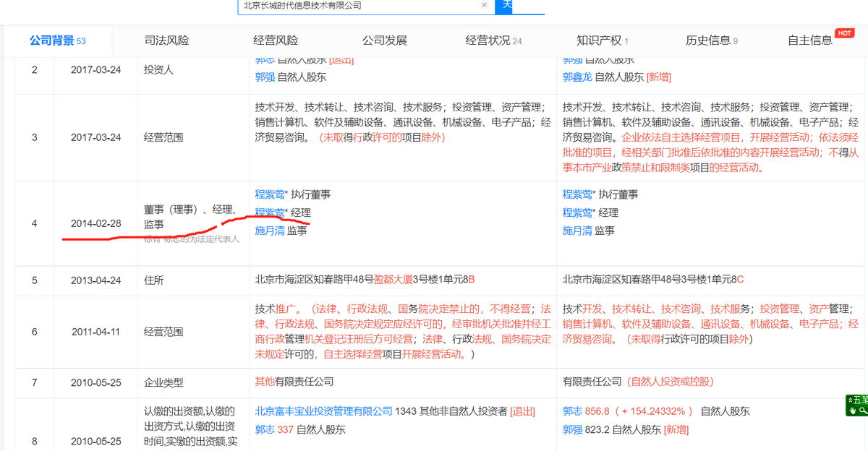Screen dimensions: 868x451
Task: Click the red HOT badge on 自主信息
Action: 844,33
